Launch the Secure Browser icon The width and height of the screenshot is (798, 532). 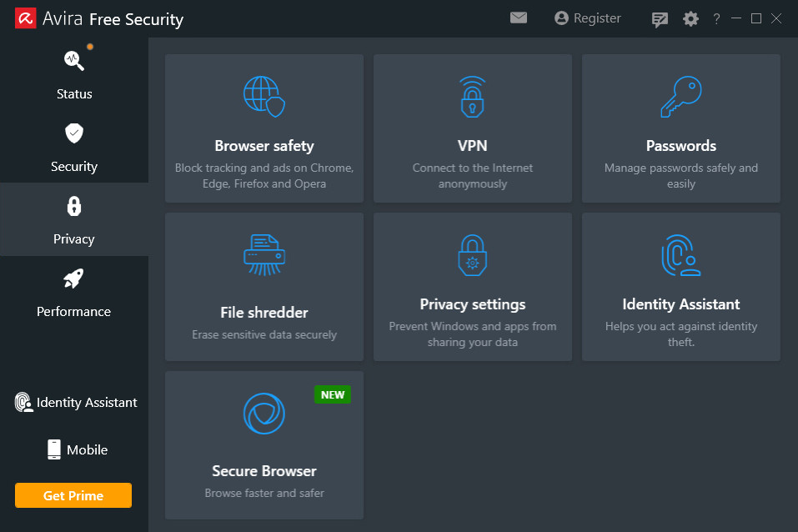tap(264, 414)
